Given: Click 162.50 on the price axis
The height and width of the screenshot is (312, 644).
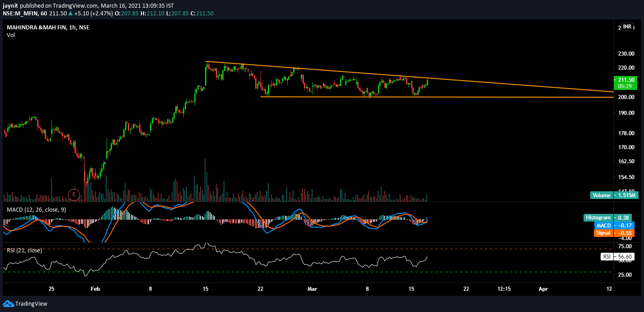Looking at the screenshot, I should (x=626, y=161).
